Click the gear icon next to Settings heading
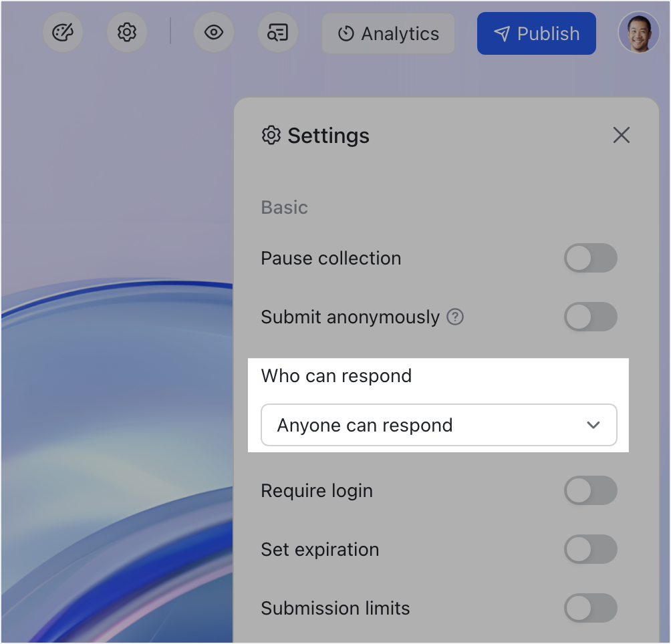671x644 pixels. (x=271, y=135)
